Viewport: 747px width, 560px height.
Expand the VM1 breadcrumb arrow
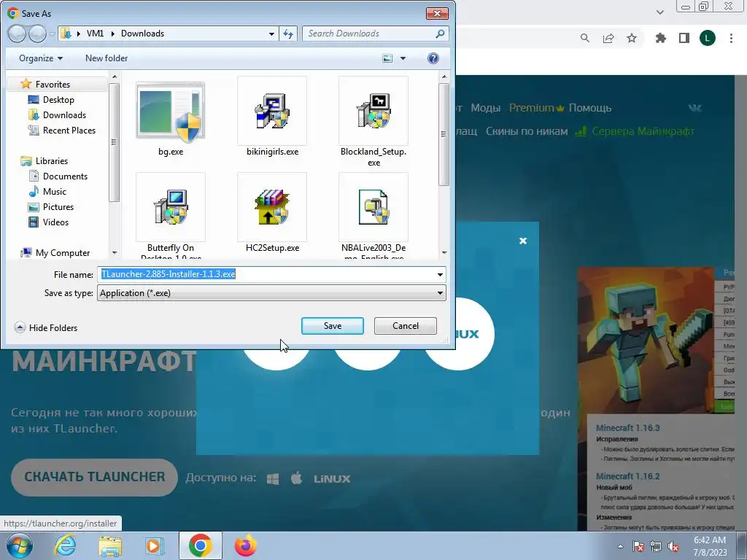point(113,34)
